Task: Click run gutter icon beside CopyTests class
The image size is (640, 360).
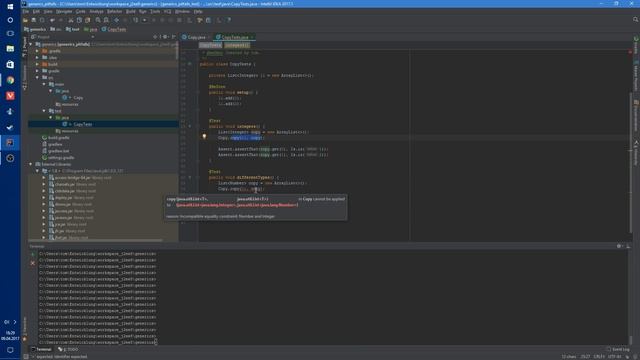Action: (189, 64)
